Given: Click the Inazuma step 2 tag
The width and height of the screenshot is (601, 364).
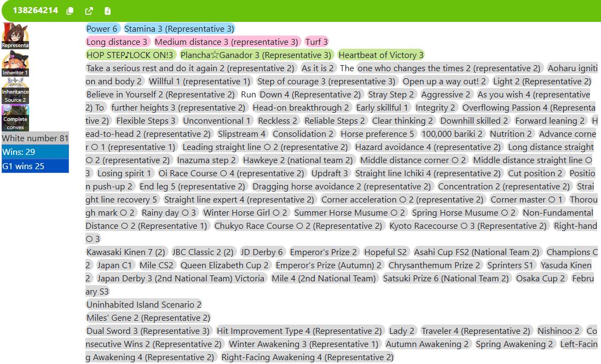Looking at the screenshot, I should (x=206, y=160).
